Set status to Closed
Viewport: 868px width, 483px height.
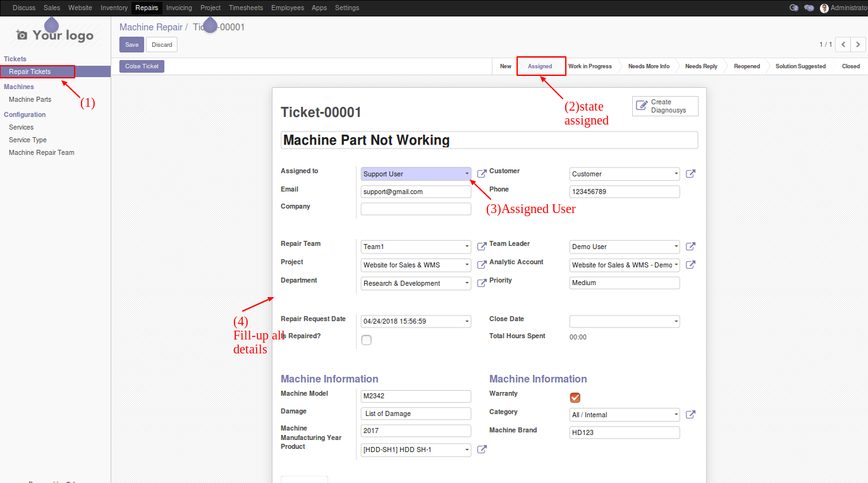tap(851, 66)
